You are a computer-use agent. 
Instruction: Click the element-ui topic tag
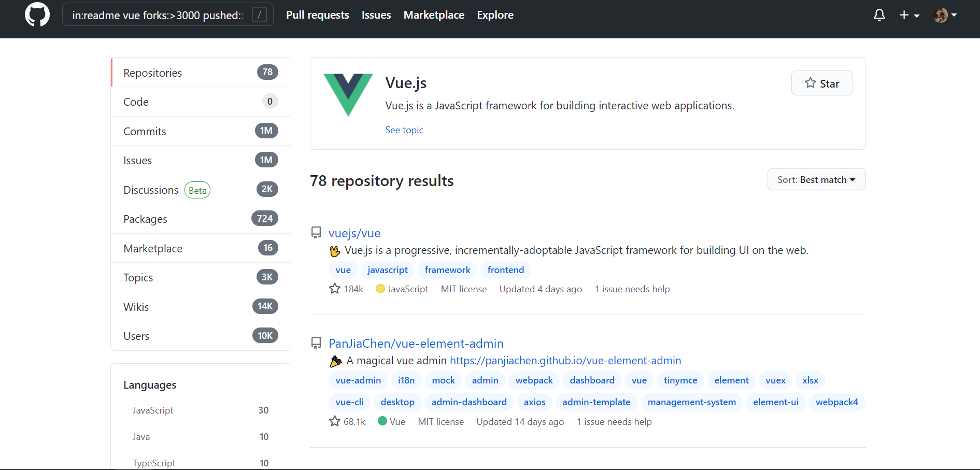[775, 402]
